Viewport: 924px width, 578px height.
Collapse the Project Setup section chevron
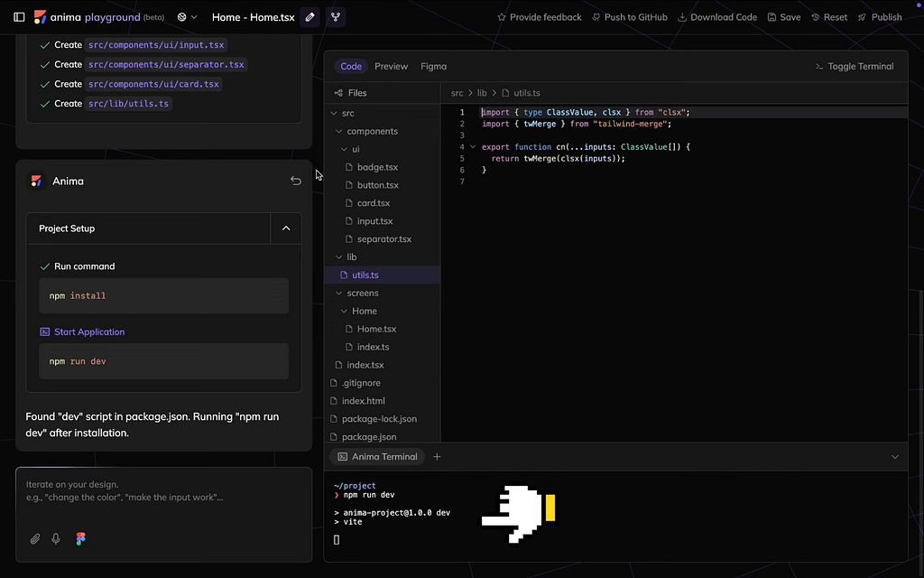coord(286,228)
